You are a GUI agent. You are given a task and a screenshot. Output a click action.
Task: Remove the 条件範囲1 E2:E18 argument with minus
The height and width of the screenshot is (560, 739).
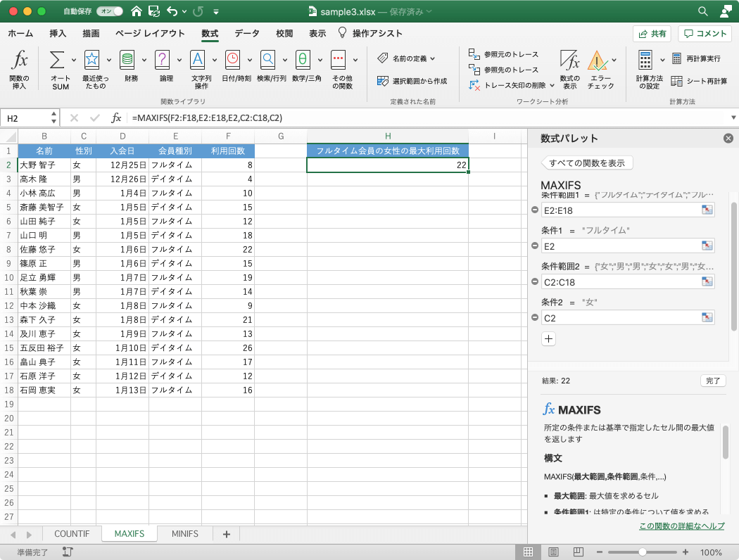pyautogui.click(x=534, y=210)
